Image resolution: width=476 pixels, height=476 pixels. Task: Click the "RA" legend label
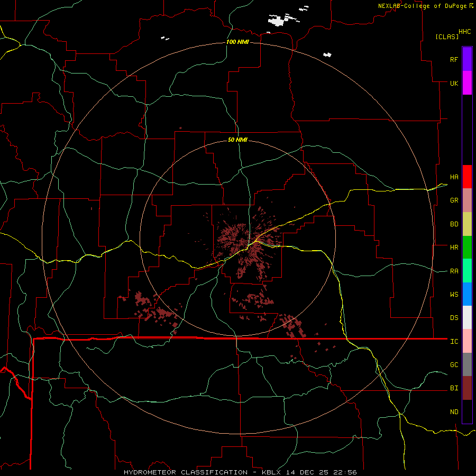point(454,271)
